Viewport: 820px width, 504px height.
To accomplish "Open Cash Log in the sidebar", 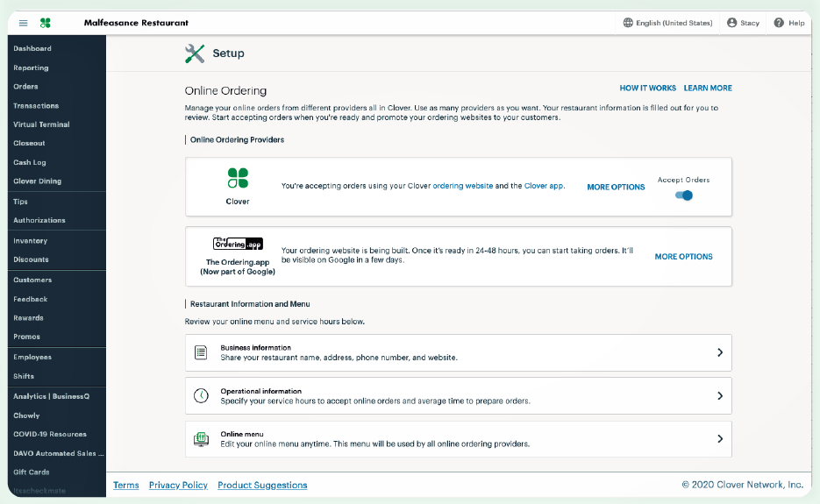I will [x=30, y=163].
